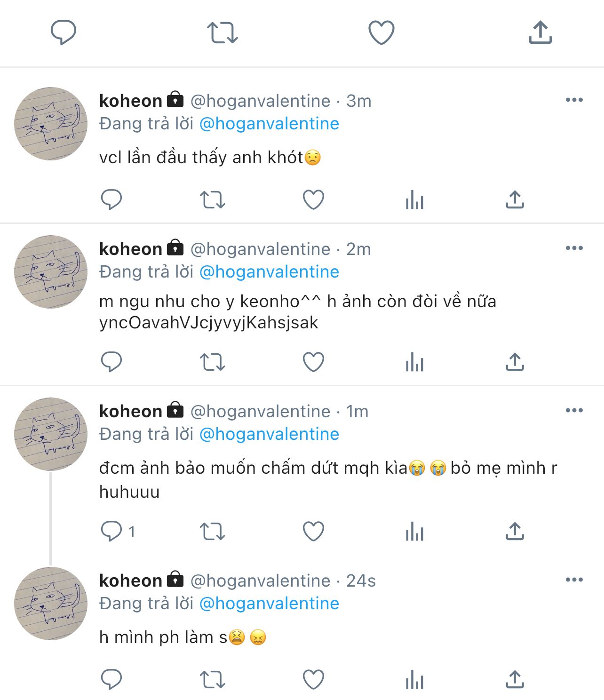Screen dimensions: 604x700
Task: Share the 'm ngu nhu cho' tweet
Action: (x=515, y=362)
